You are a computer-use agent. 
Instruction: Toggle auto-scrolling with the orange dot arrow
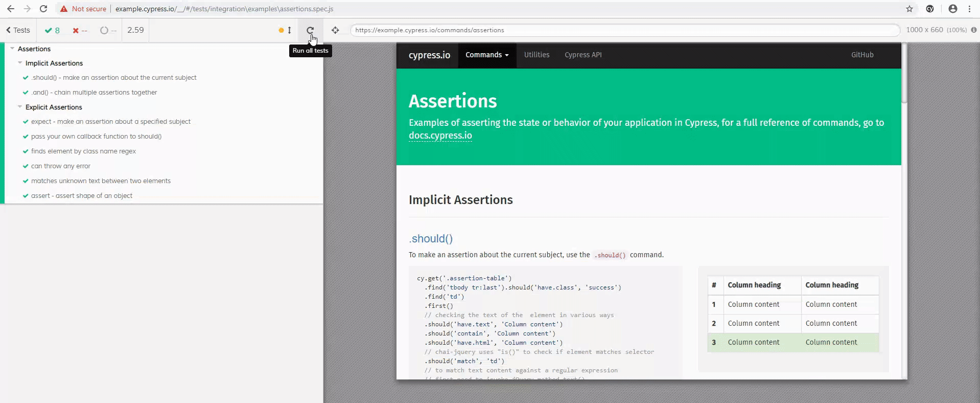pos(285,30)
